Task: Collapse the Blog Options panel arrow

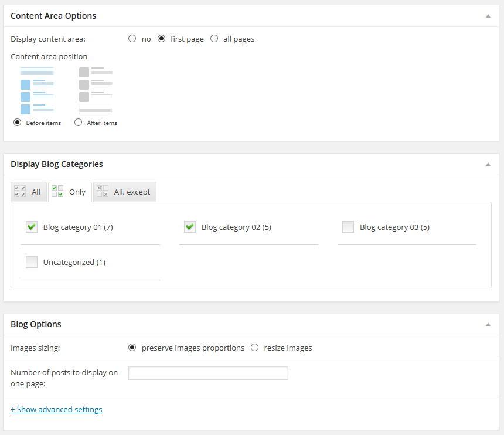Action: tap(488, 324)
